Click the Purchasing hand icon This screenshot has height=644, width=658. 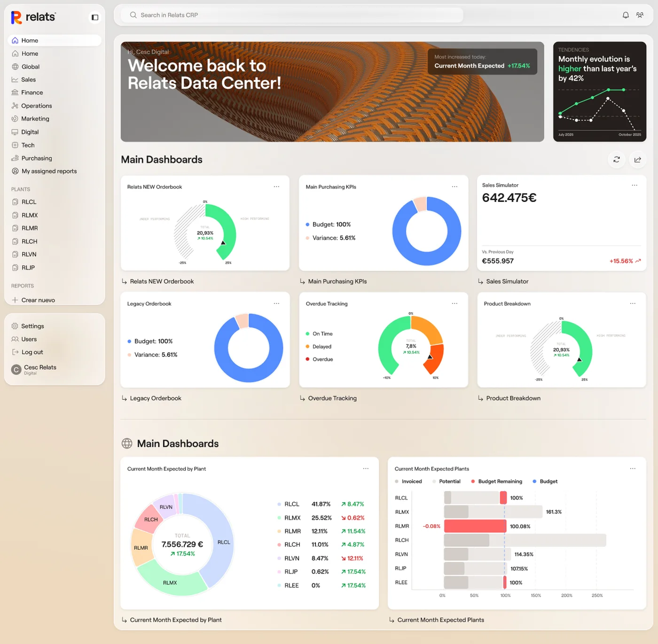pos(15,158)
